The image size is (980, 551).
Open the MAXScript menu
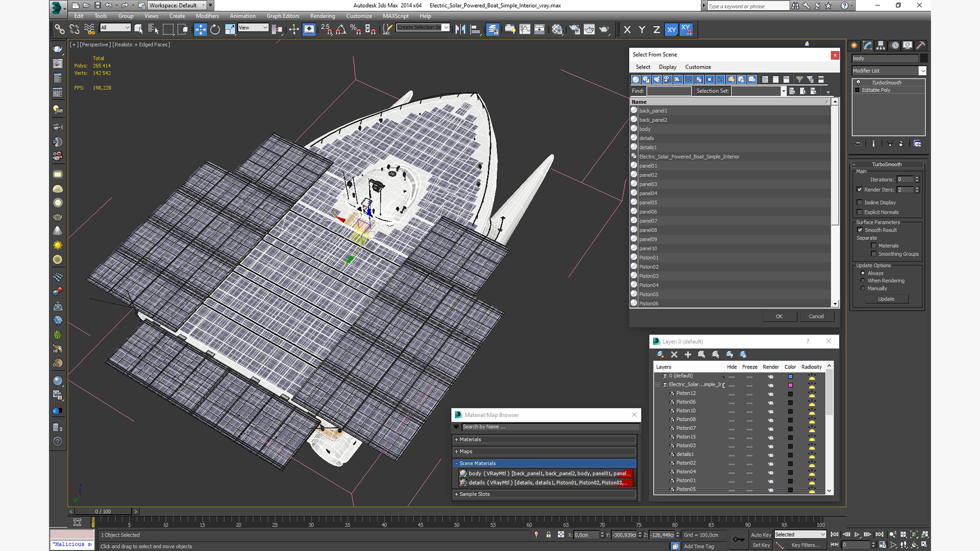pyautogui.click(x=396, y=16)
